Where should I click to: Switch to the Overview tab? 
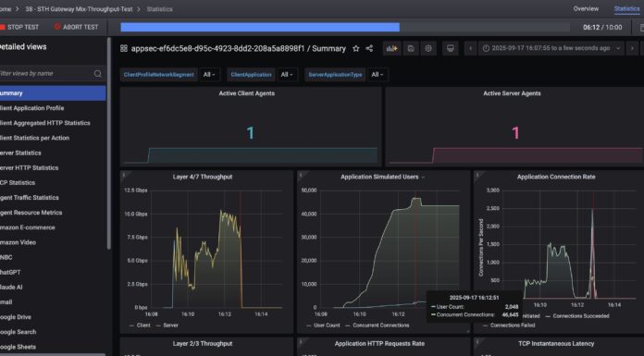click(x=586, y=8)
